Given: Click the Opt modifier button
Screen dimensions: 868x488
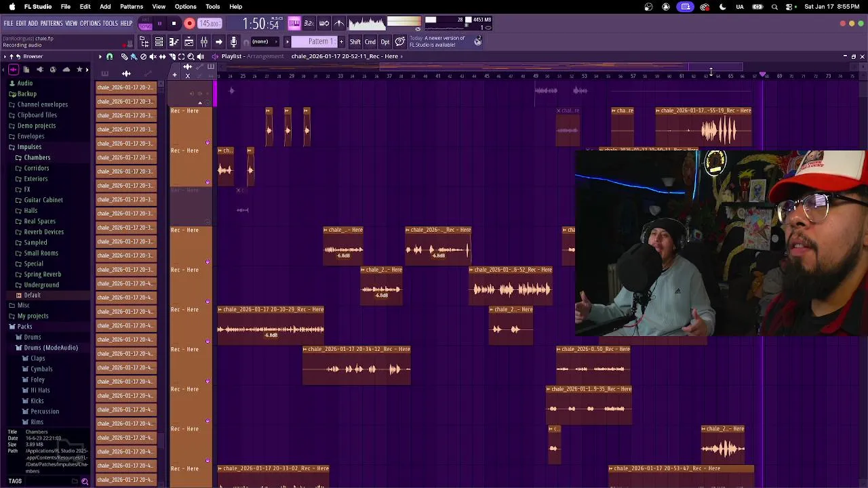Looking at the screenshot, I should (x=385, y=42).
